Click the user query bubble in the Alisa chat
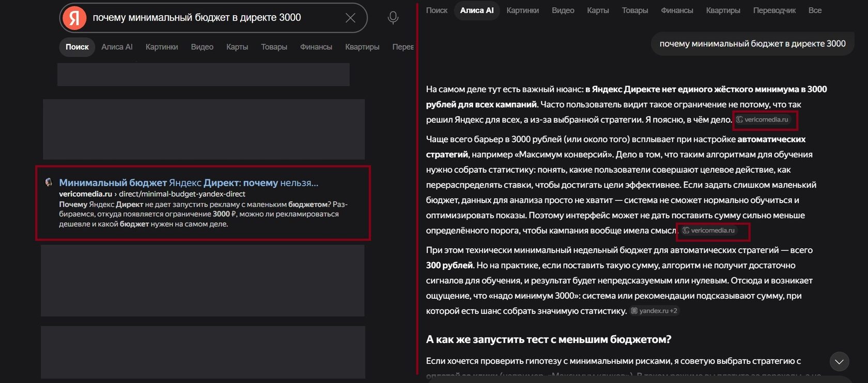The width and height of the screenshot is (868, 383). (752, 44)
